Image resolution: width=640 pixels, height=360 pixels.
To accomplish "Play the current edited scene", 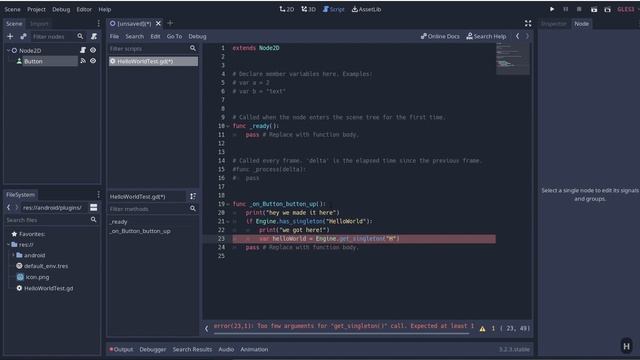I will point(594,9).
